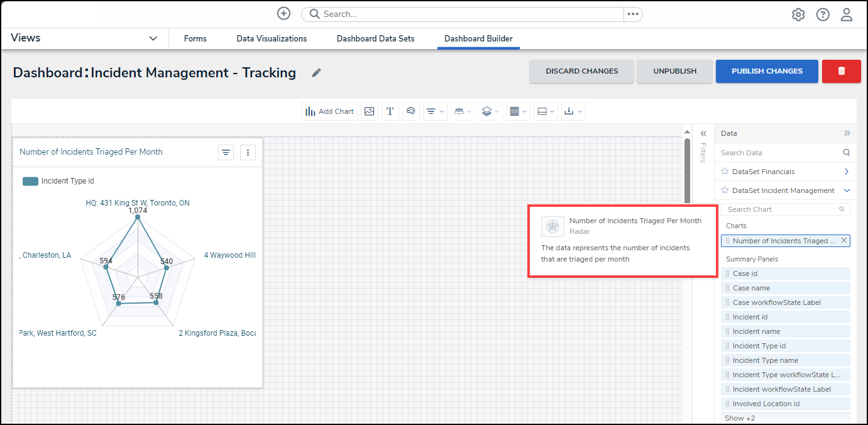Collapse the DataSet Incident Management section

[846, 190]
